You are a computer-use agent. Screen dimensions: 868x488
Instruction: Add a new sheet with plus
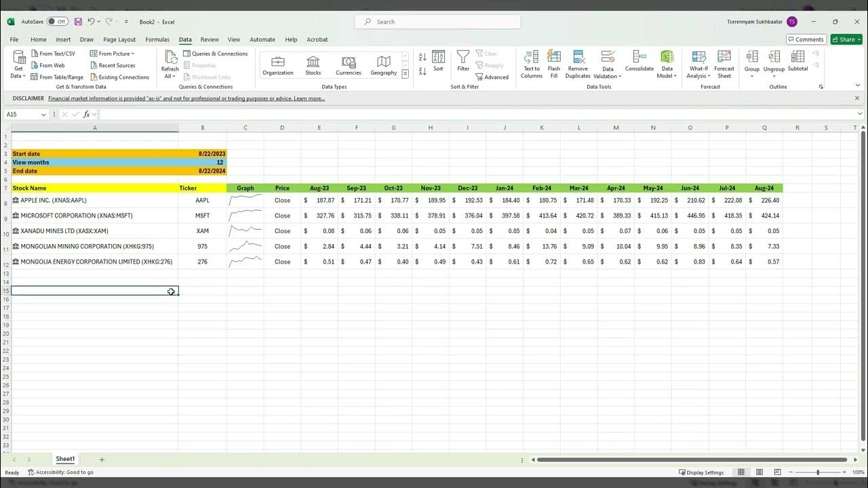(x=102, y=460)
